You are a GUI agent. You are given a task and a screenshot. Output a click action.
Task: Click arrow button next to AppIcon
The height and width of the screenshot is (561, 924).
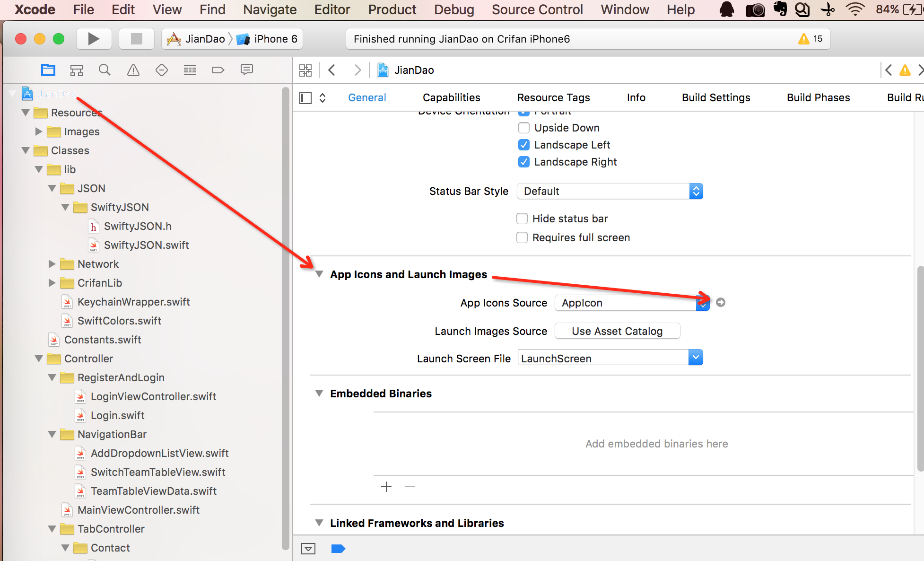[721, 302]
